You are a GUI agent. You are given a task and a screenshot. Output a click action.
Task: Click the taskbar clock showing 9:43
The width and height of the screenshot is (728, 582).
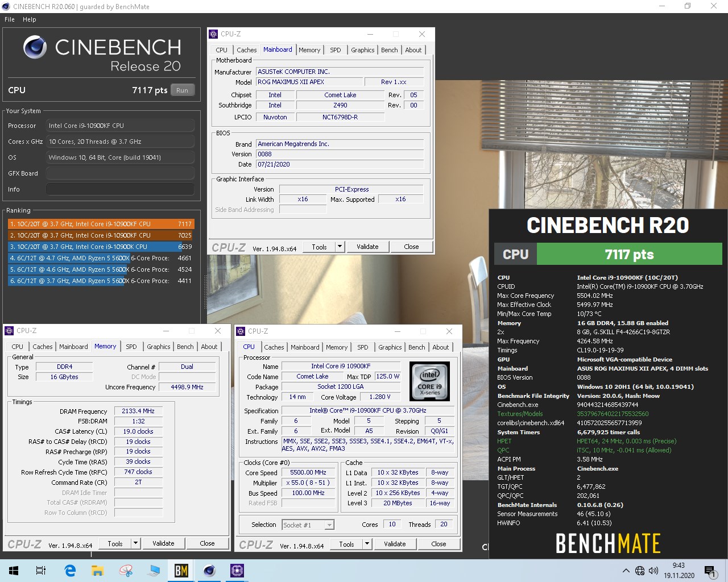[x=679, y=571]
